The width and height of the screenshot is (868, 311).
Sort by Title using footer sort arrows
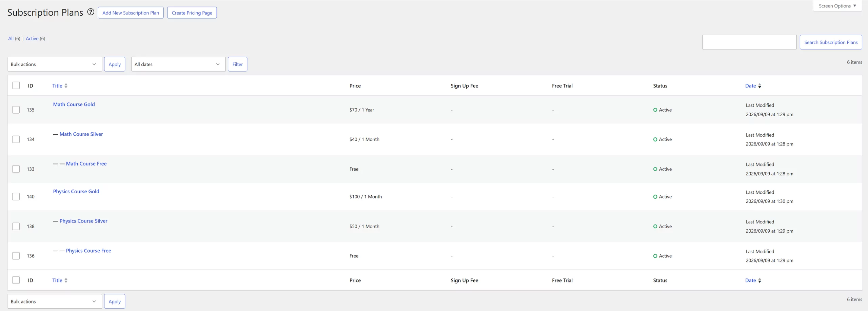[x=66, y=280]
